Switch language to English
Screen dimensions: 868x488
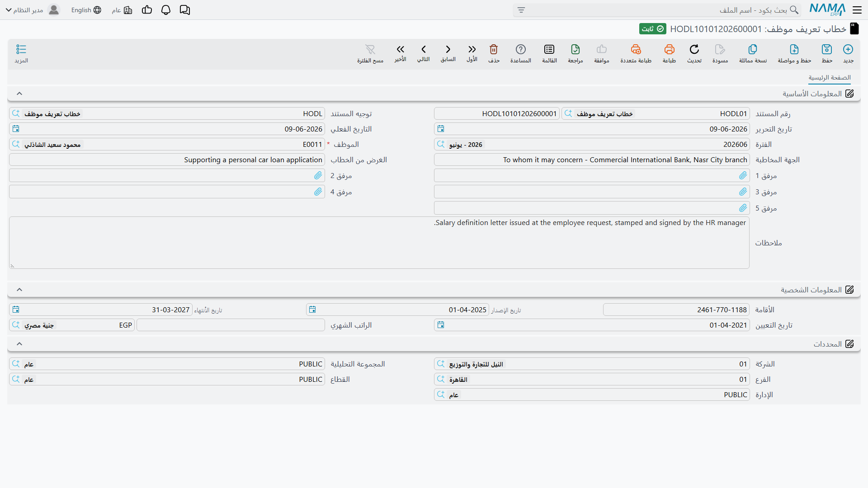tap(86, 10)
